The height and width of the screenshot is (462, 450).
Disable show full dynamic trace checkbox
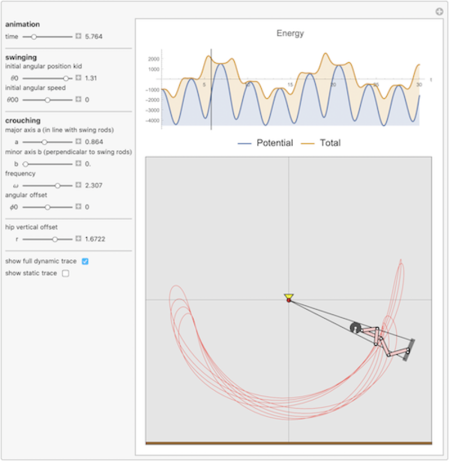(x=85, y=261)
